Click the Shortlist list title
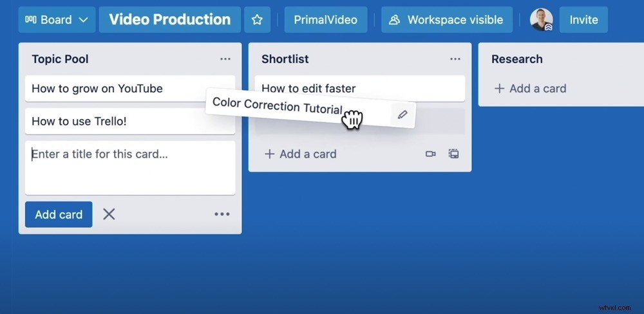 tap(285, 59)
